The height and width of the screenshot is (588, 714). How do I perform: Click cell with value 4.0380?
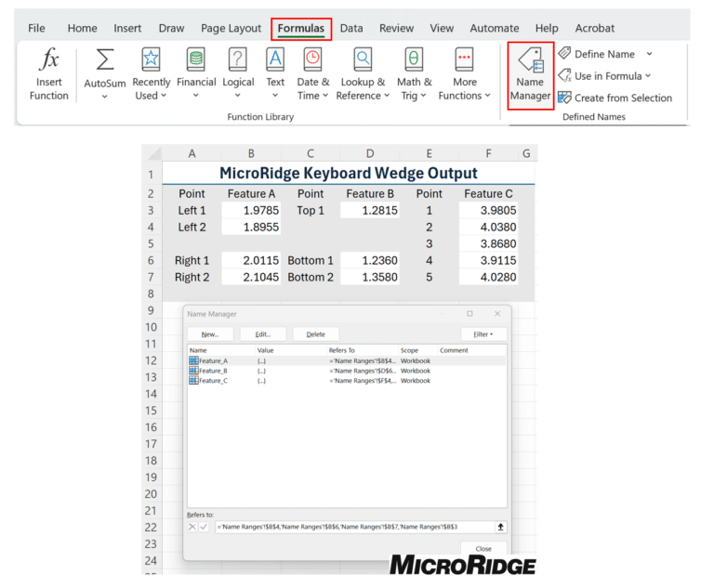point(489,227)
